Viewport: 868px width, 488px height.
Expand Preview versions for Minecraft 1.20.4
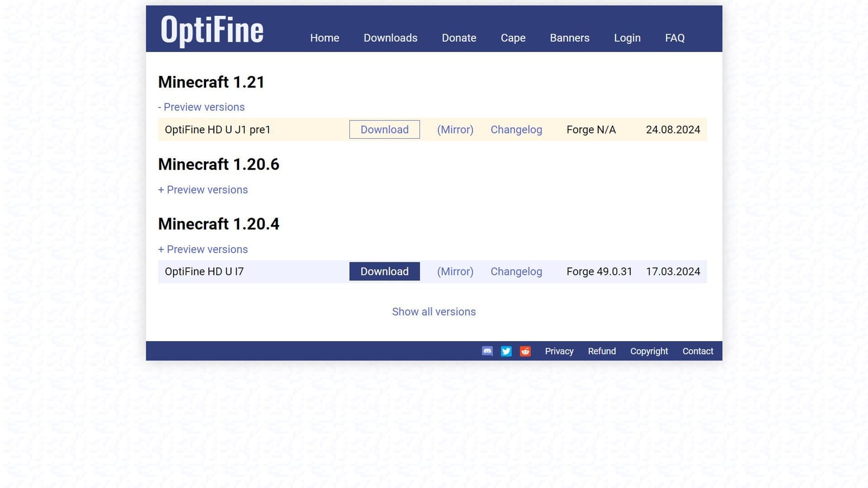point(203,249)
